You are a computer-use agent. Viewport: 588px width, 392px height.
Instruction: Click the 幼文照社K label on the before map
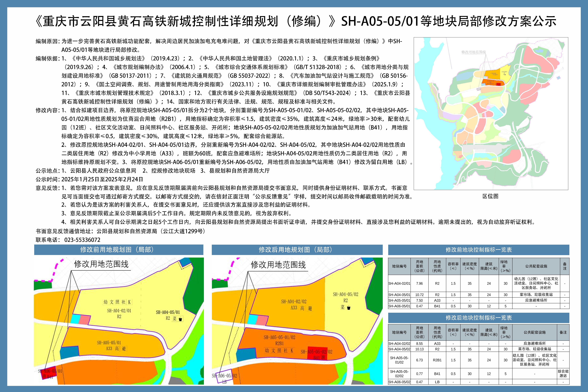click(117, 302)
